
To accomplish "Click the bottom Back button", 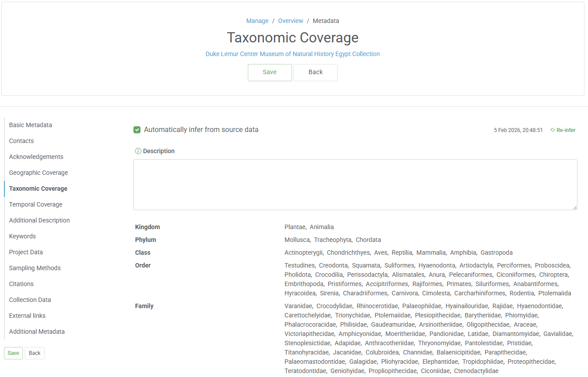I will point(34,353).
